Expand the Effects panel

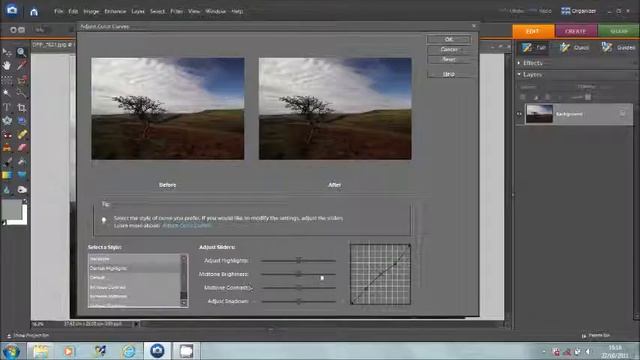[x=519, y=63]
